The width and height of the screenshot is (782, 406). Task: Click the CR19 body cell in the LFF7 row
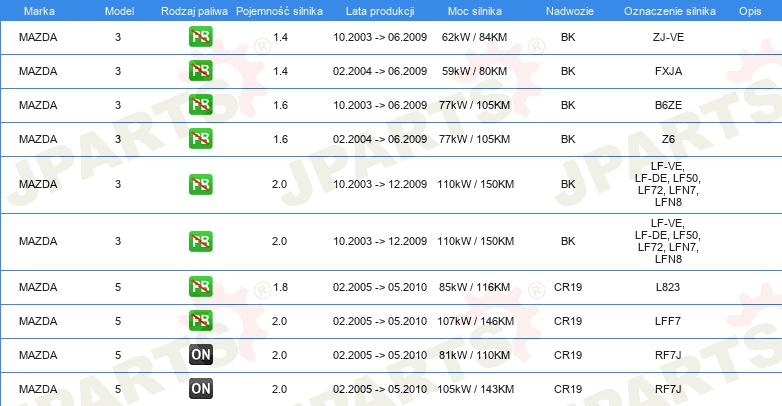[568, 321]
